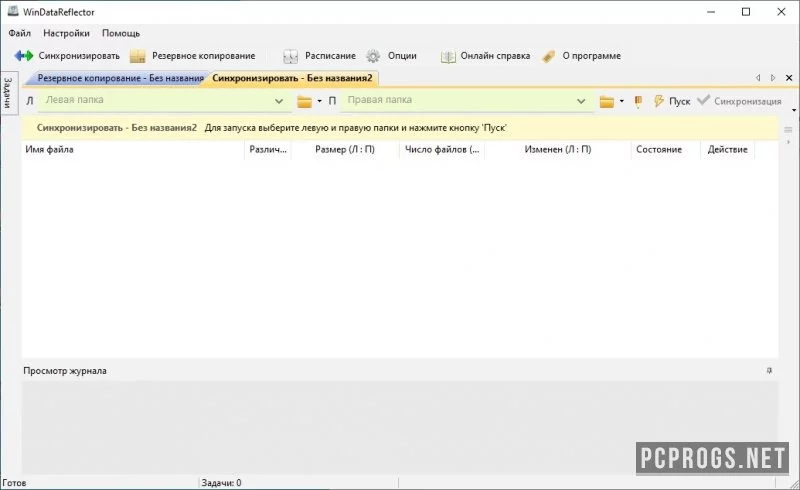Click Резервное копирование toolbar label
Viewport: 800px width, 490px height.
204,56
